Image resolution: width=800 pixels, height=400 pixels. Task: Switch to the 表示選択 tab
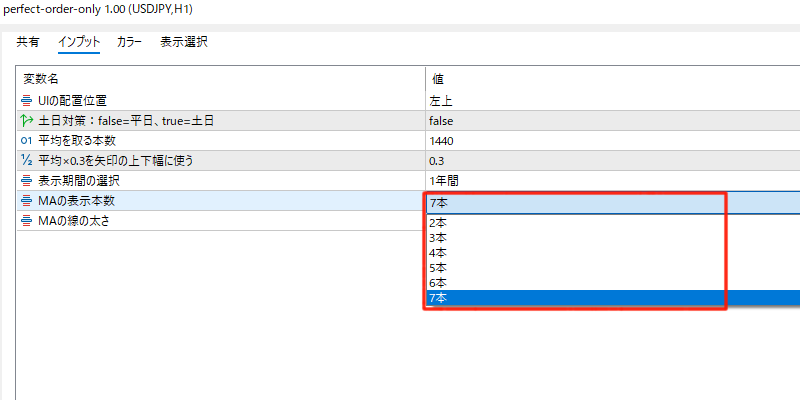[184, 43]
